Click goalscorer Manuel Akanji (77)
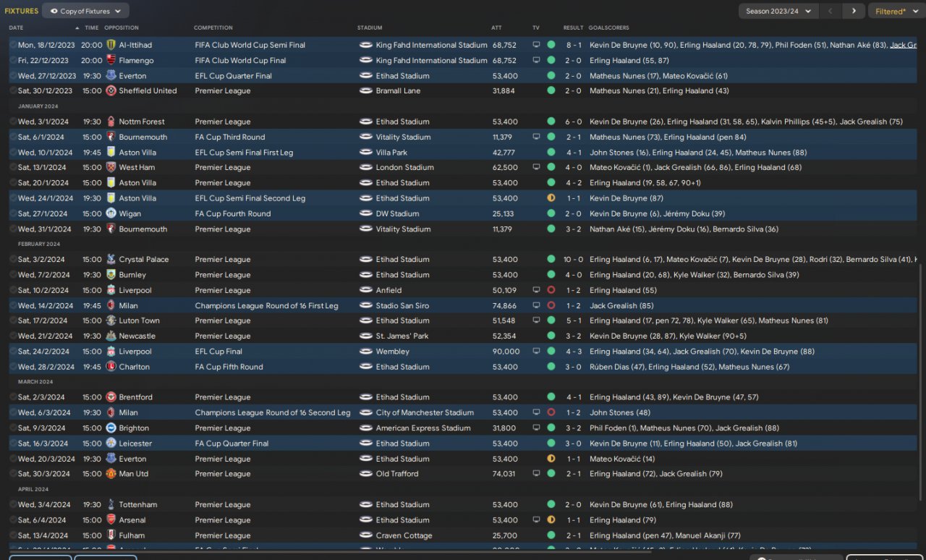 [708, 536]
